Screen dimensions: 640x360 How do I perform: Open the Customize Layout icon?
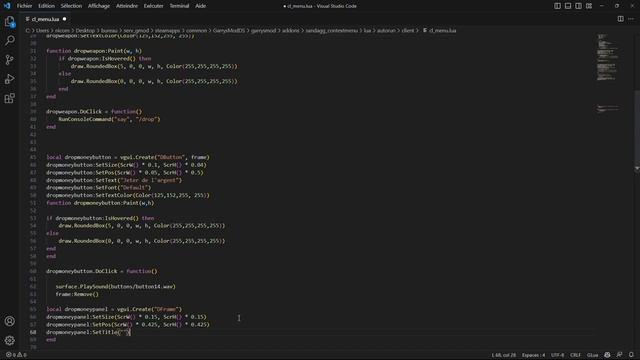coord(589,6)
